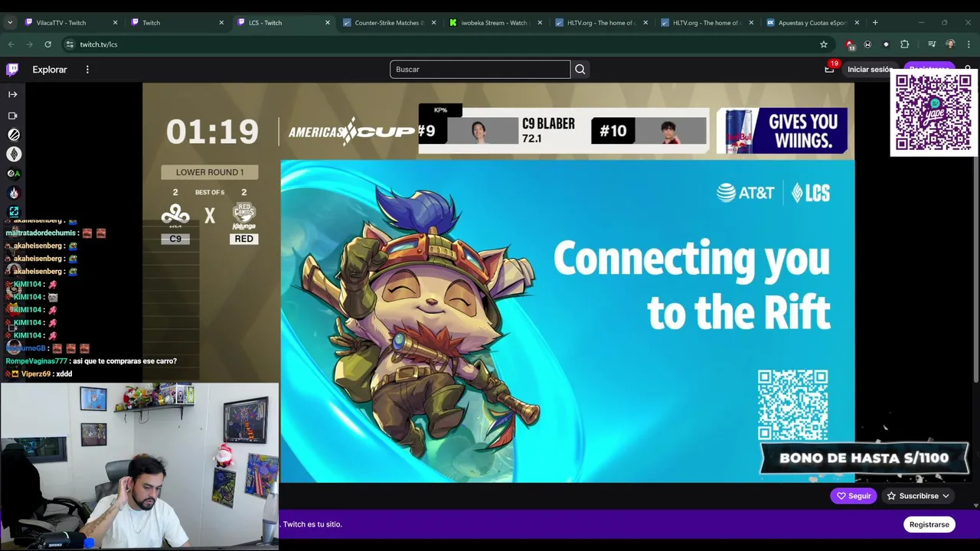Viewport: 980px width, 551px height.
Task: Open the three-dot menu beside Explorar
Action: (x=87, y=70)
